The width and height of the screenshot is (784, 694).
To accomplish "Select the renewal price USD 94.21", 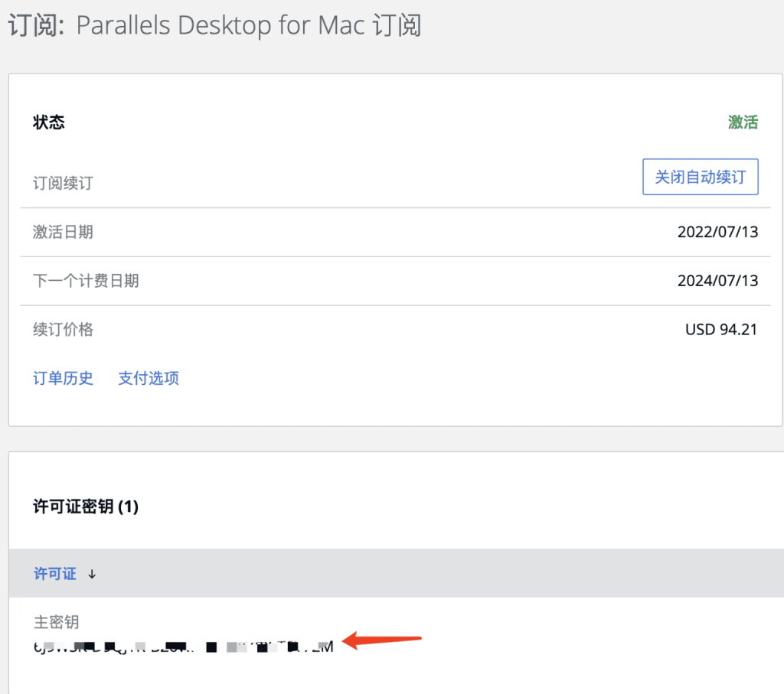I will coord(721,330).
